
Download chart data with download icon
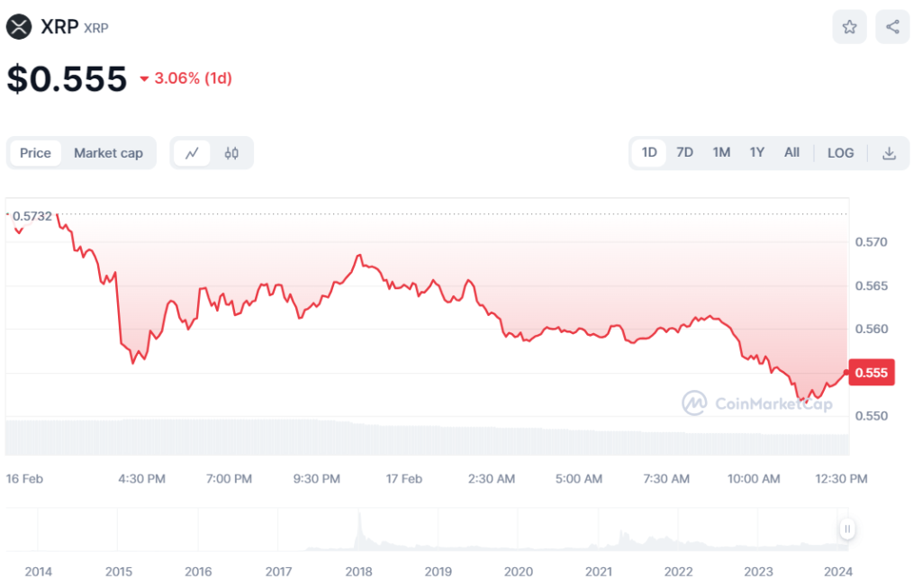pos(889,153)
